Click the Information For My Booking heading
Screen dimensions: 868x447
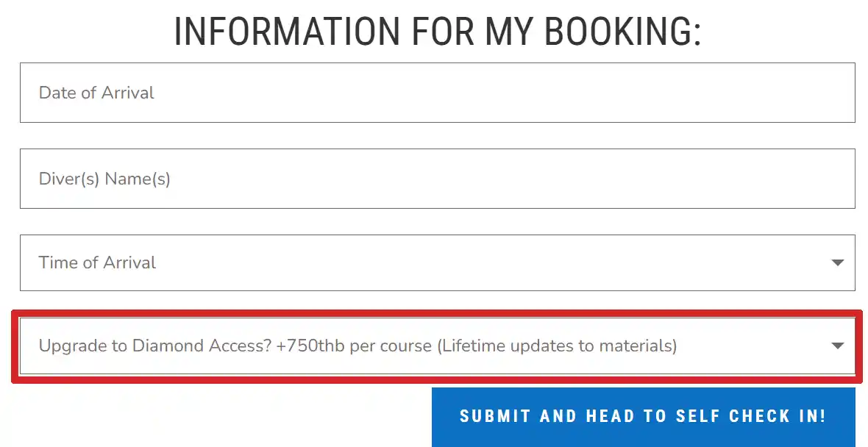click(x=437, y=31)
